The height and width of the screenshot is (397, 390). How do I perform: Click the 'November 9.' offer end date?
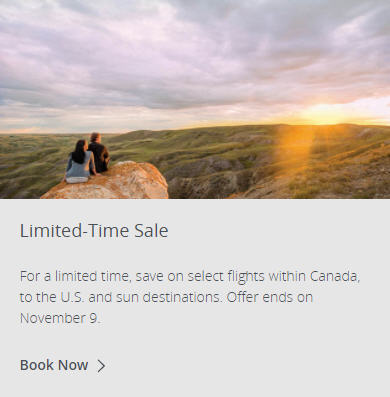[60, 318]
